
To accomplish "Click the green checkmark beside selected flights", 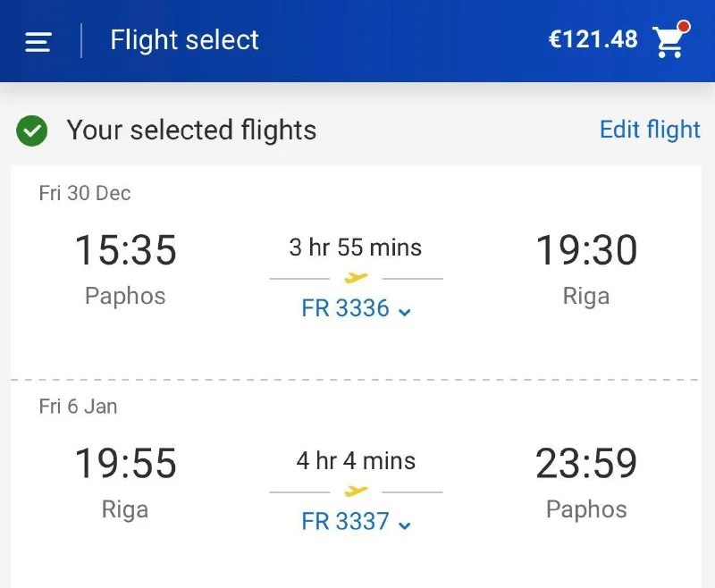I will pyautogui.click(x=32, y=131).
